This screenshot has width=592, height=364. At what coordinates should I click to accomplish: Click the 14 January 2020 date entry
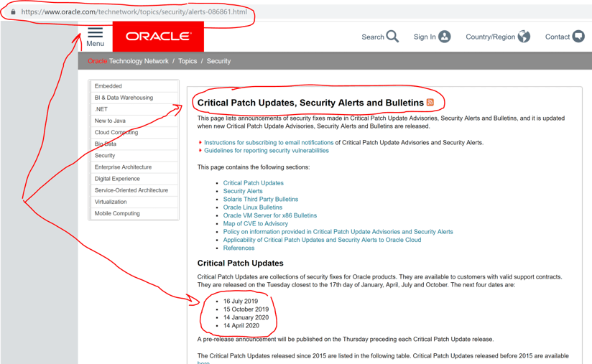[246, 317]
